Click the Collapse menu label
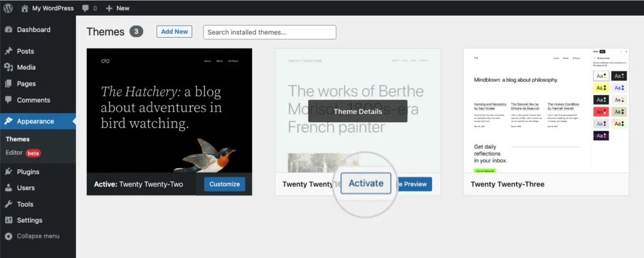Viewport: 644px width, 258px height. (38, 236)
